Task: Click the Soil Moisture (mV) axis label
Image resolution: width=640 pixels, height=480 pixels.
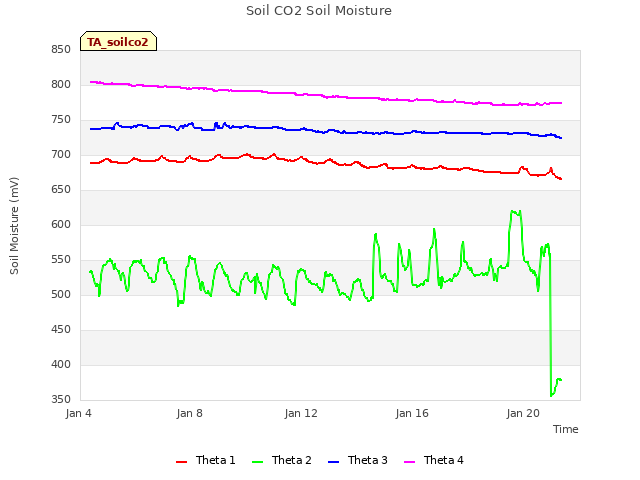Action: (14, 226)
